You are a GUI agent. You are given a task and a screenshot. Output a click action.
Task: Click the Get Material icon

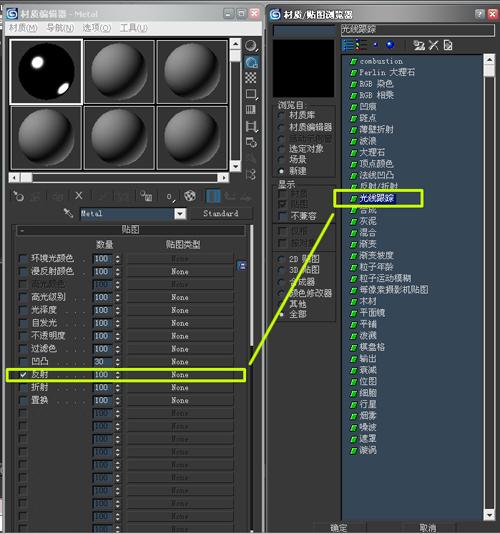[18, 196]
